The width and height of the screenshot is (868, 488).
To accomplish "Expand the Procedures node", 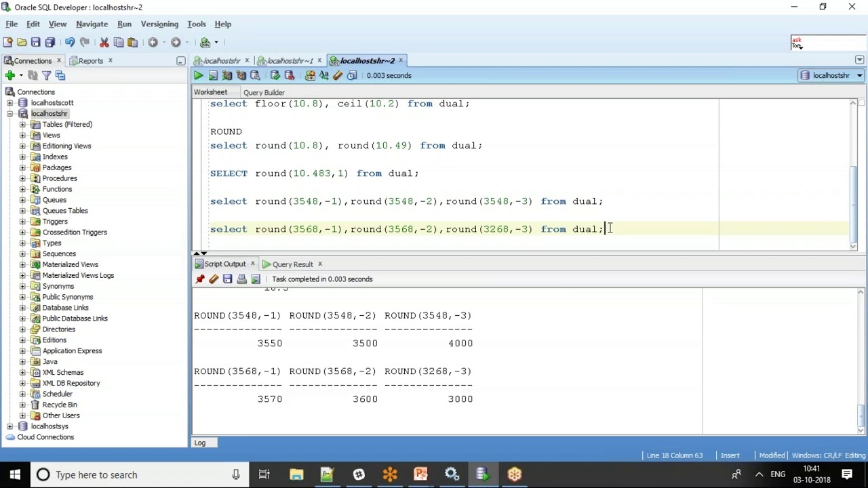I will (22, 178).
